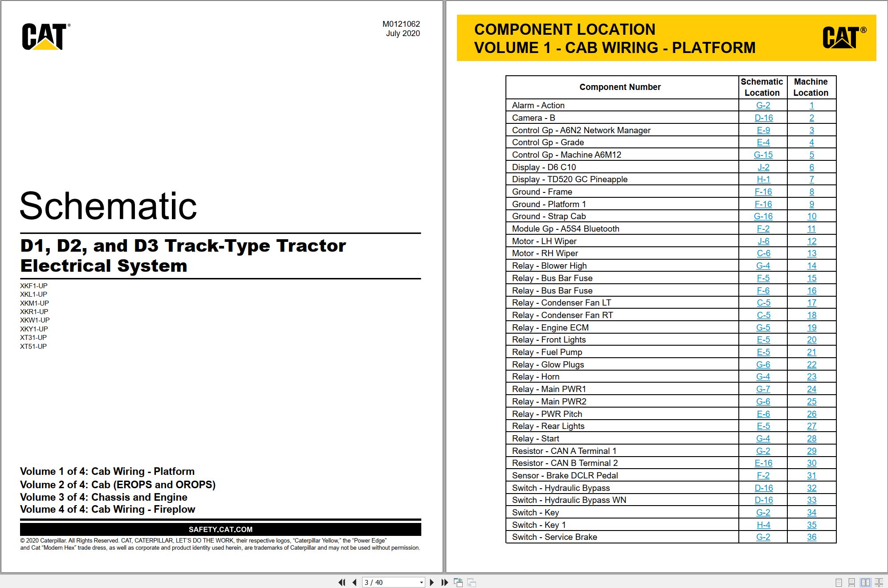Open machine location 29 for CAN A Terminal 1

click(811, 451)
